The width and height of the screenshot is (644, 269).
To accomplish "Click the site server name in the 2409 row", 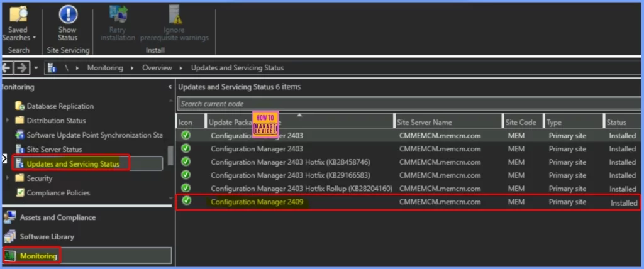I will tap(440, 202).
